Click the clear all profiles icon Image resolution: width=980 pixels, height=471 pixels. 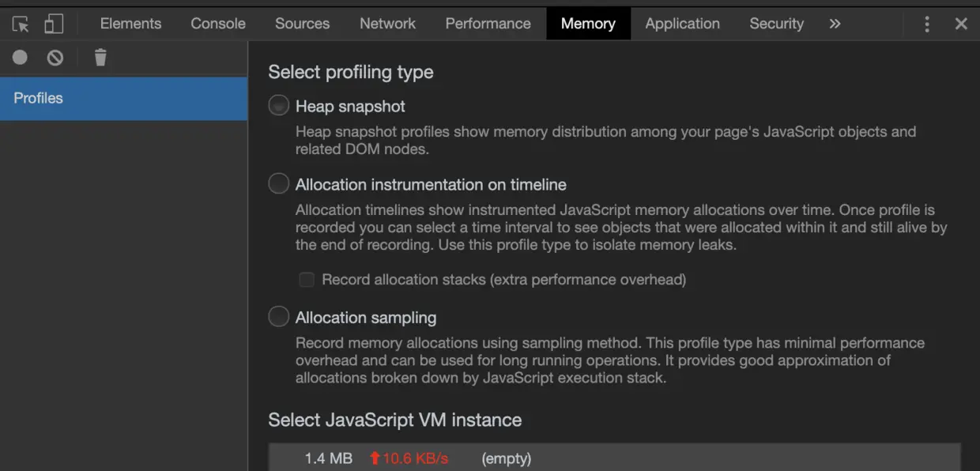pyautogui.click(x=55, y=57)
